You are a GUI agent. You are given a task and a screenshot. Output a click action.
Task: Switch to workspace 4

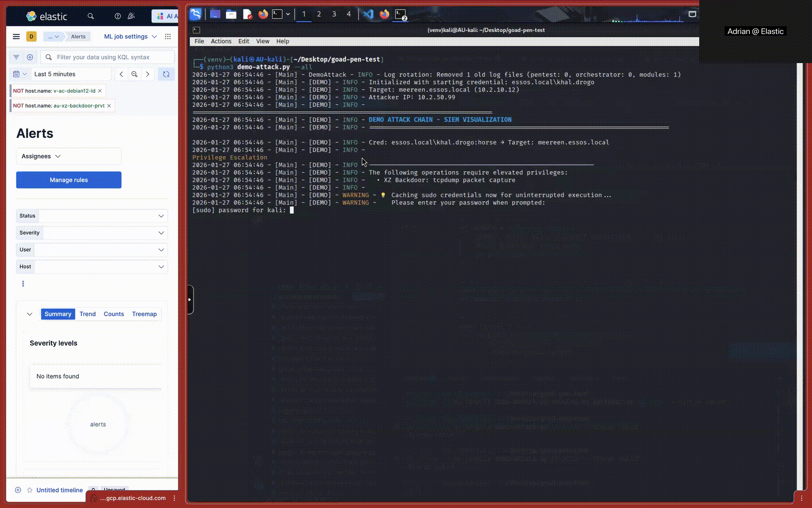coord(349,14)
